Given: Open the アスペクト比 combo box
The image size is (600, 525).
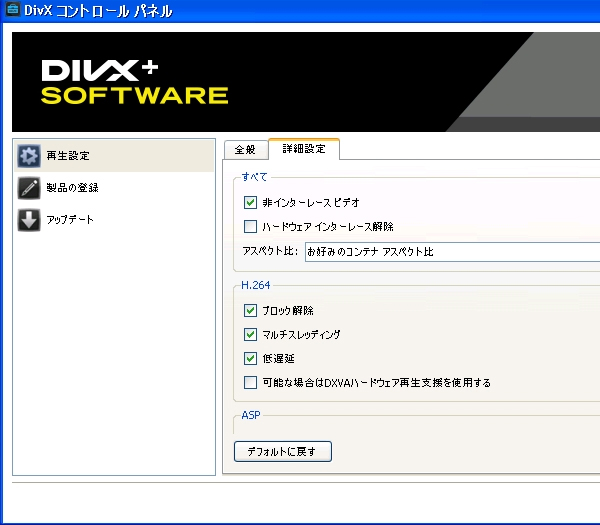Looking at the screenshot, I should [452, 252].
